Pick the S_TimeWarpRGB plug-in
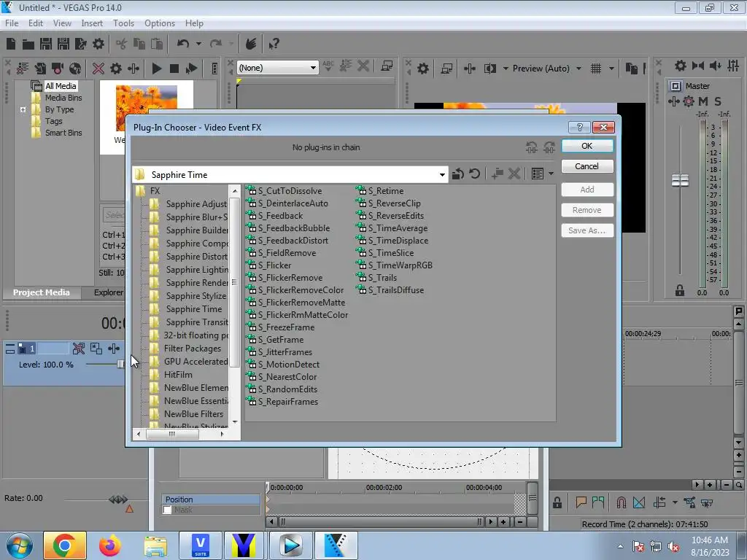Screen dimensions: 747x560 tap(395, 265)
